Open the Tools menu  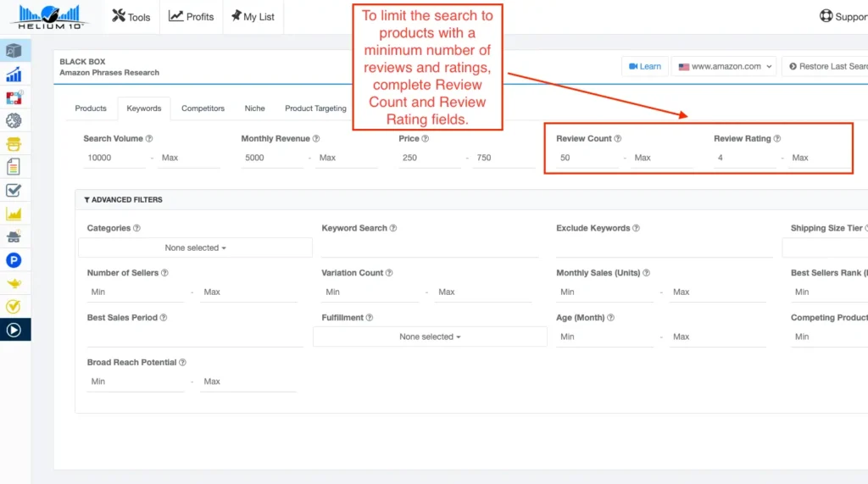[x=131, y=16]
